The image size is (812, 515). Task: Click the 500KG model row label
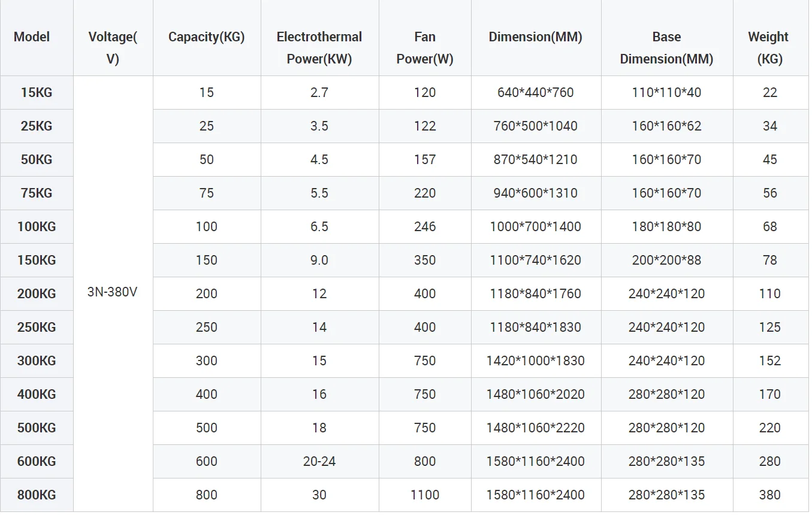pyautogui.click(x=37, y=428)
